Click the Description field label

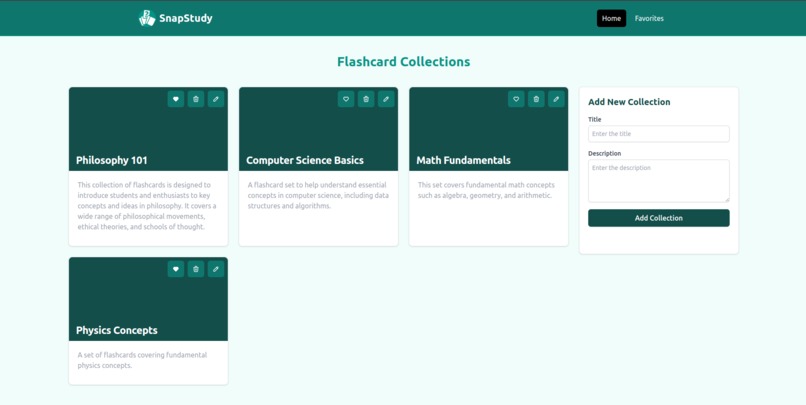tap(604, 153)
